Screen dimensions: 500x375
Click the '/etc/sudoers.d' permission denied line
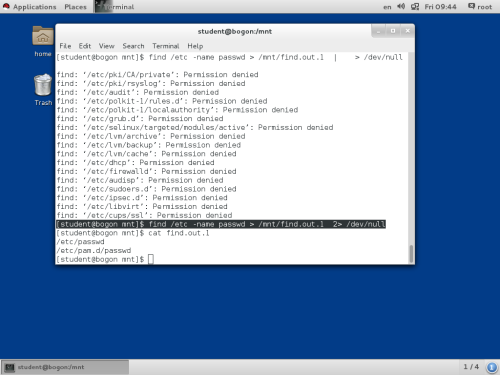[x=146, y=189]
